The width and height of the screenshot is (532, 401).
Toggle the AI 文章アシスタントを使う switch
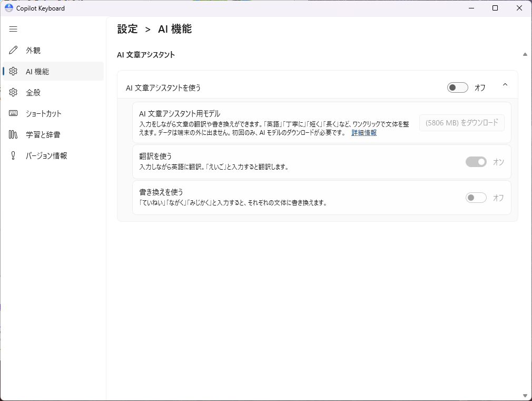pos(457,87)
